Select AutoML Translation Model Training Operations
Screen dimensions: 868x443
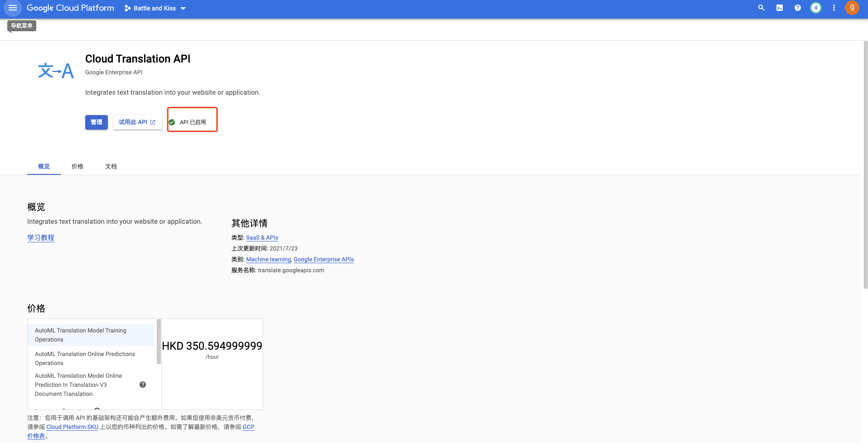[91, 335]
